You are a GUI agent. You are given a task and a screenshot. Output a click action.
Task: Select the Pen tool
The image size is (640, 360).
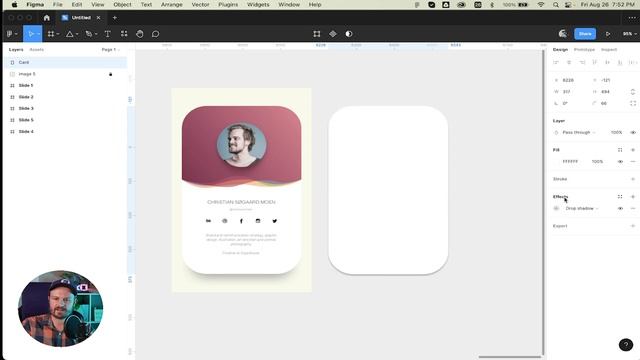tap(89, 34)
